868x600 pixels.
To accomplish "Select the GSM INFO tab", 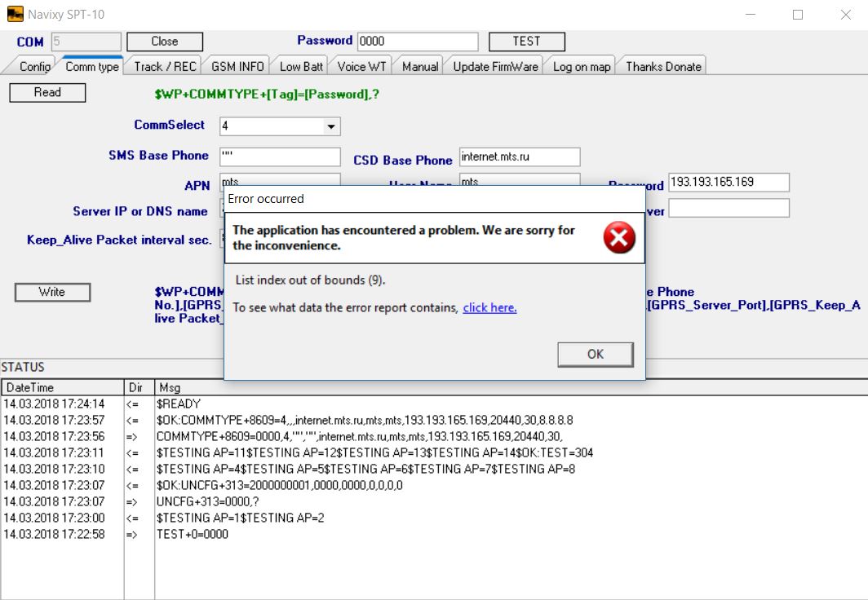I will point(237,67).
